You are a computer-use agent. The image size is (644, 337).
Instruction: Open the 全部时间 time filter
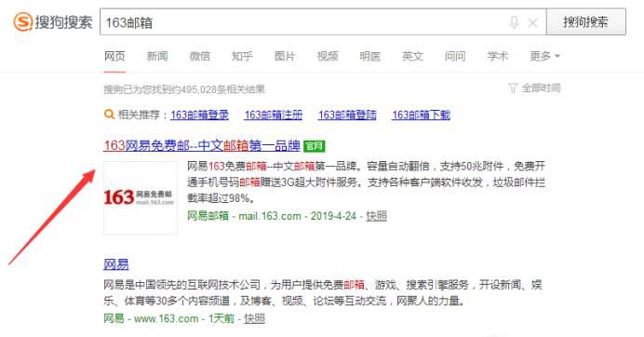pos(541,88)
